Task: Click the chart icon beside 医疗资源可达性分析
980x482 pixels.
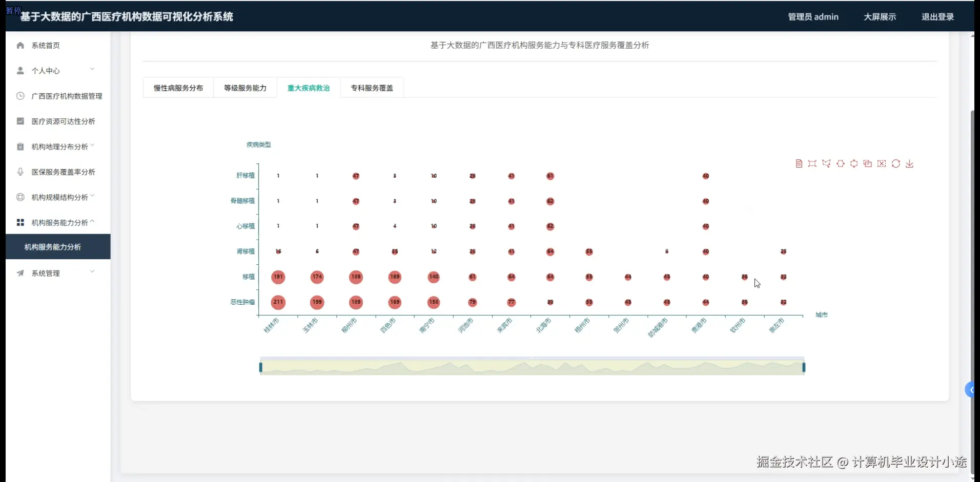Action: pos(21,121)
